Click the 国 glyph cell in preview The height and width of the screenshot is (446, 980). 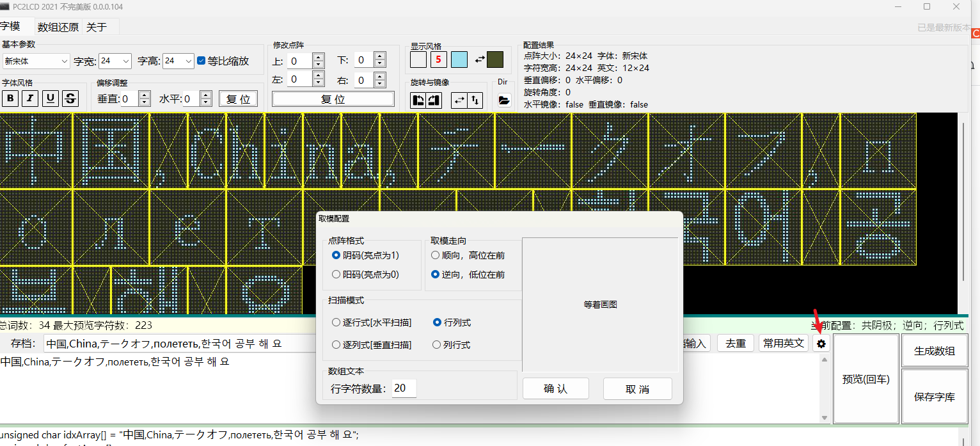[111, 151]
